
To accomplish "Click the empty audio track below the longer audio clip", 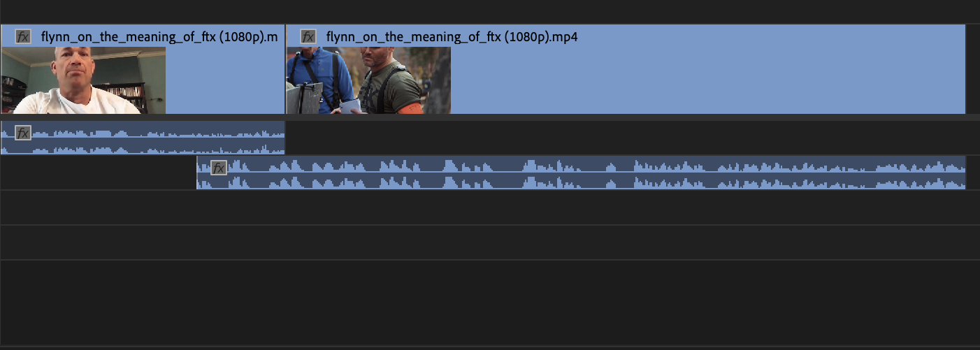I will pos(490,207).
